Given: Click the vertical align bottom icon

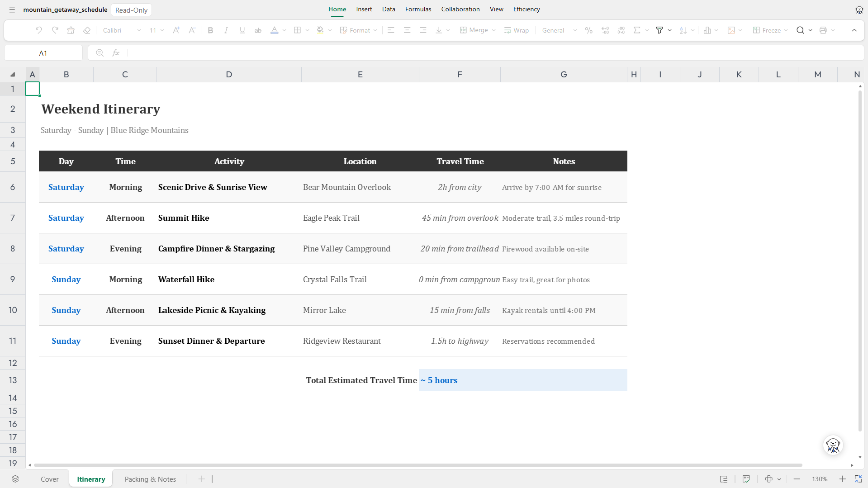Looking at the screenshot, I should pos(439,30).
